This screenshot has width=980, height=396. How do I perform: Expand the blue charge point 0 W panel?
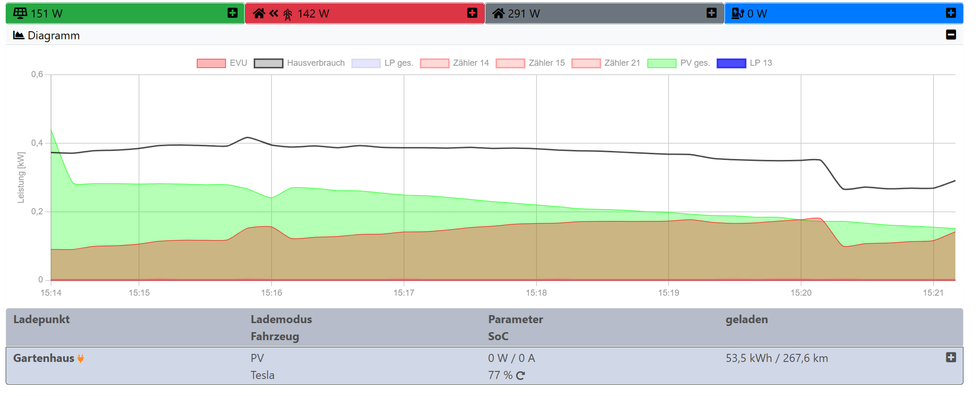click(x=951, y=13)
